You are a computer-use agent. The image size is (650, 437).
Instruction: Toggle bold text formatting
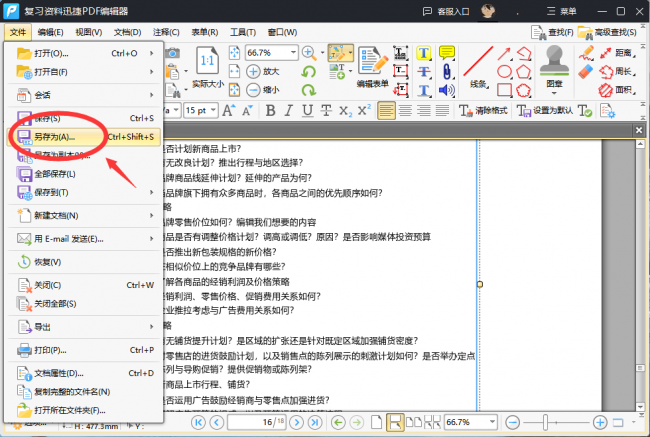pos(270,111)
